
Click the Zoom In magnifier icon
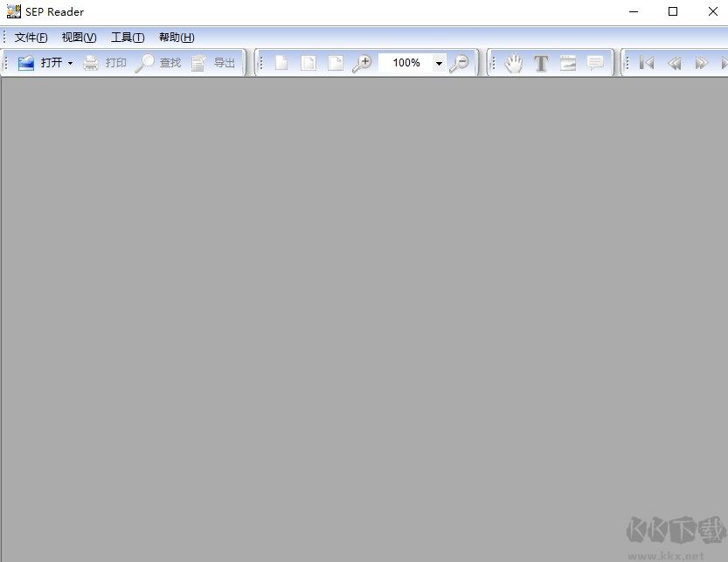click(x=363, y=62)
